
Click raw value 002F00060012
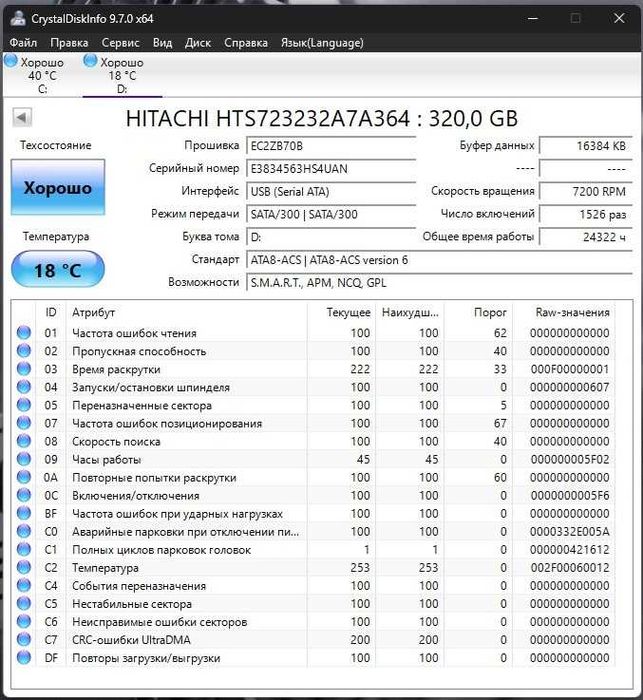570,568
